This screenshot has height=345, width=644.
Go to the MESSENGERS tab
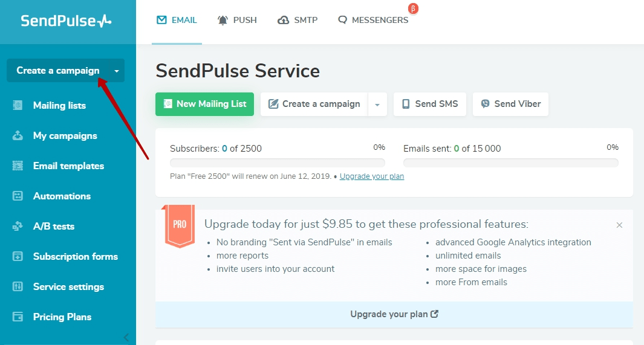[x=373, y=20]
